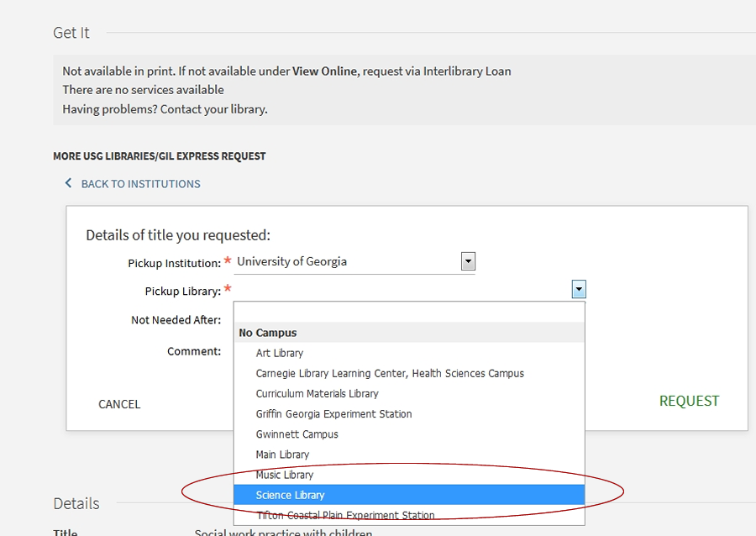Click the Get It section heading
This screenshot has height=536, width=756.
pyautogui.click(x=71, y=33)
